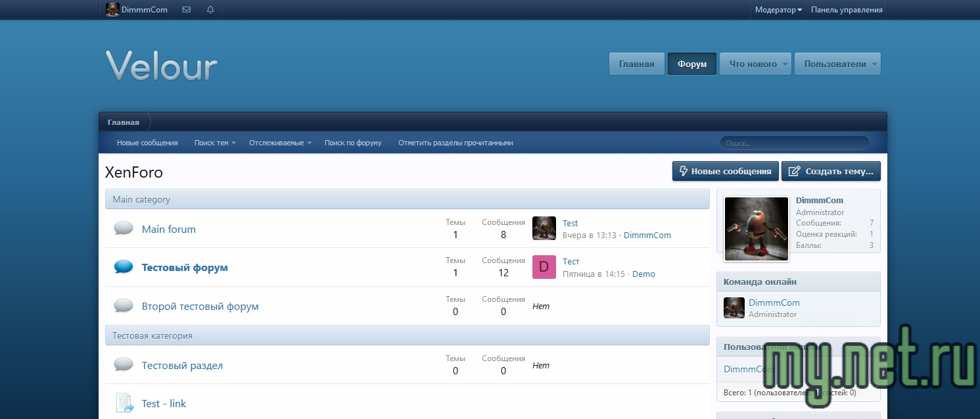Click the pink D avatar of Demo
Screen dimensions: 980x419
click(544, 267)
